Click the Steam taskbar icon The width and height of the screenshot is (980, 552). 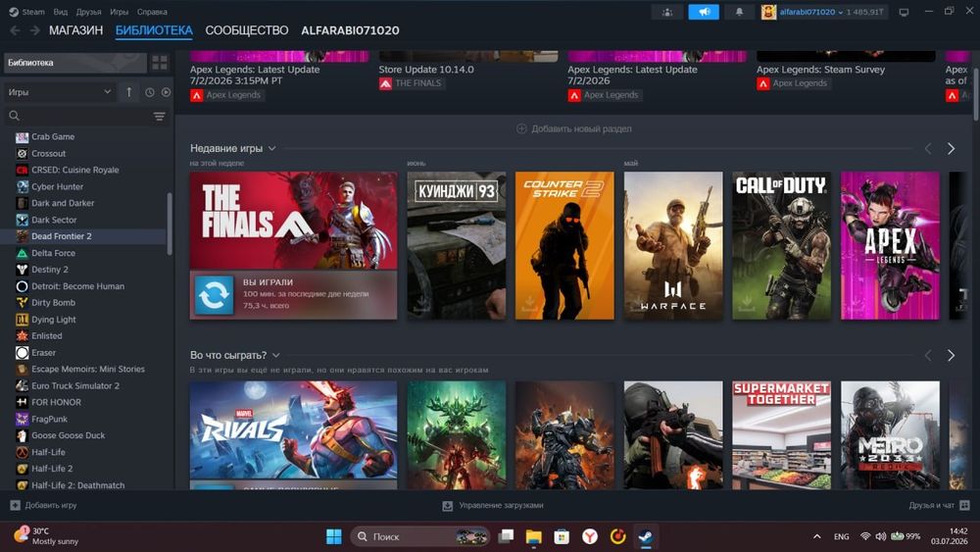coord(646,536)
